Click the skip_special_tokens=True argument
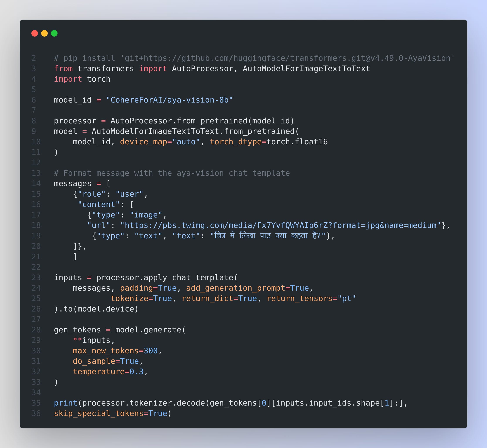 tap(110, 413)
